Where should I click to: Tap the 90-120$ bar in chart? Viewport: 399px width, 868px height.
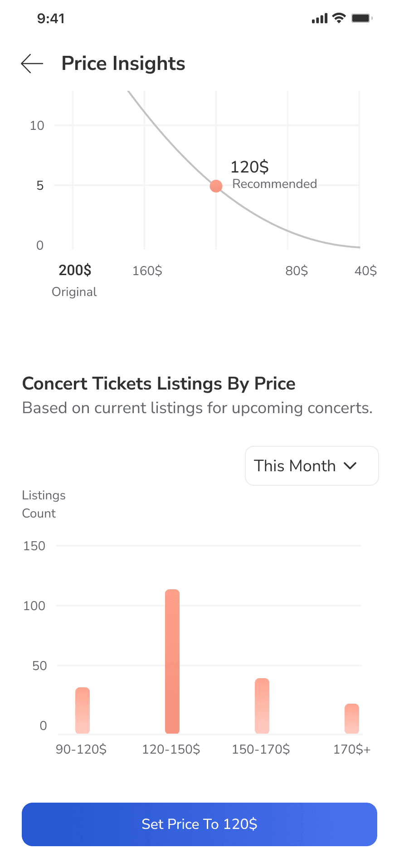coord(83,710)
